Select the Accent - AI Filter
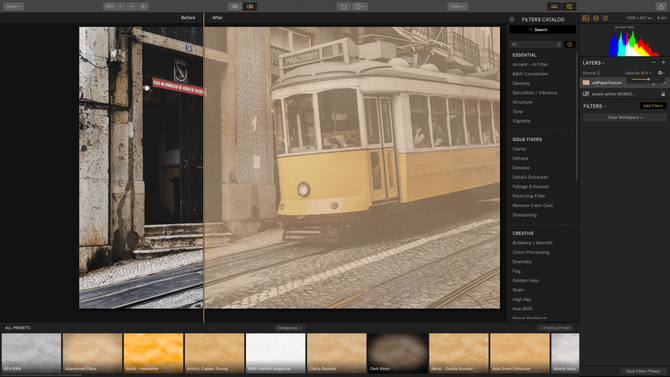 coord(530,65)
